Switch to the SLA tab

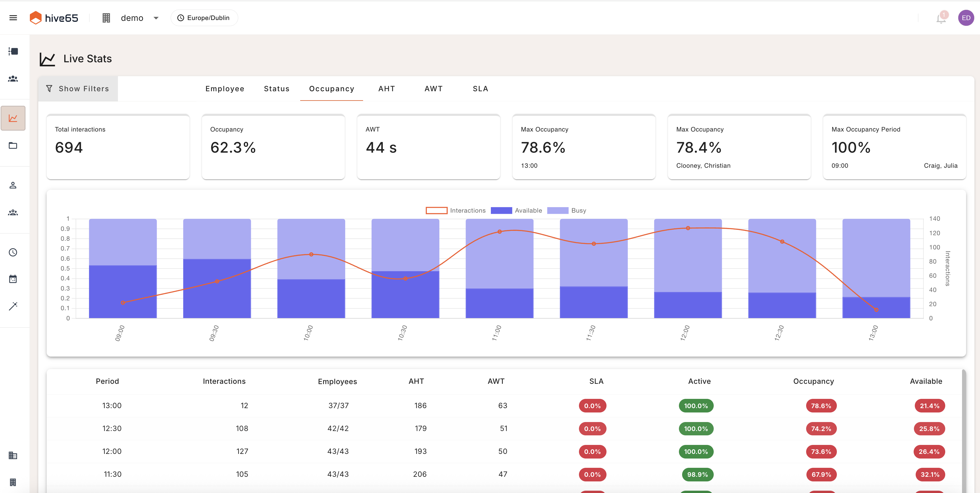pos(480,89)
